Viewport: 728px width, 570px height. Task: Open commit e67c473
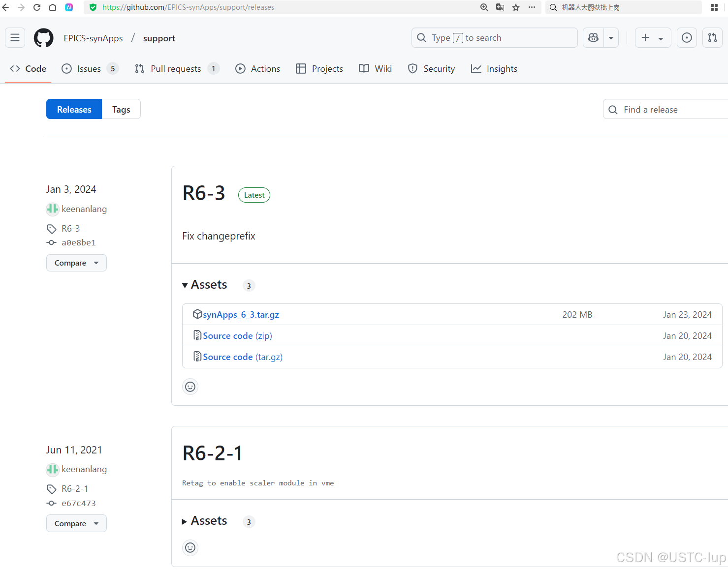[79, 503]
